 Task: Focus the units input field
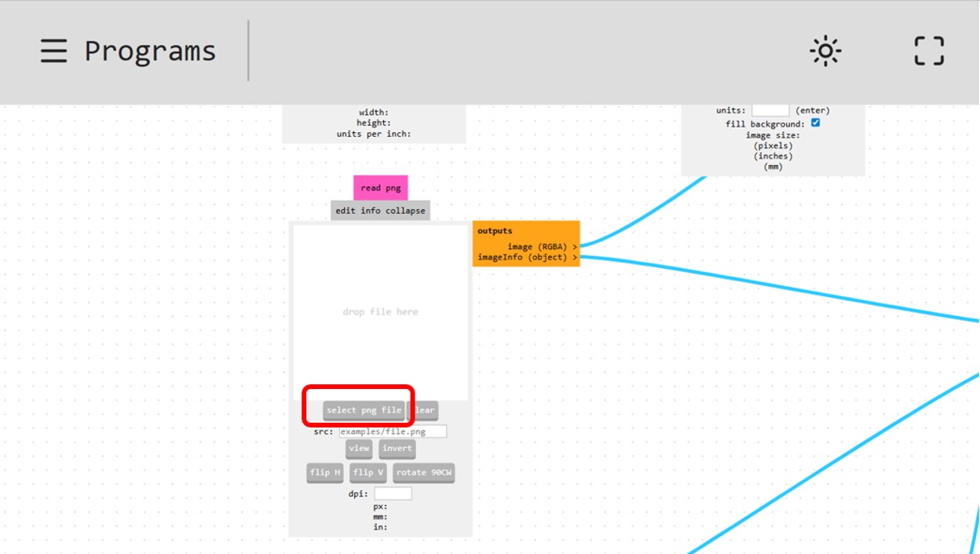[770, 111]
